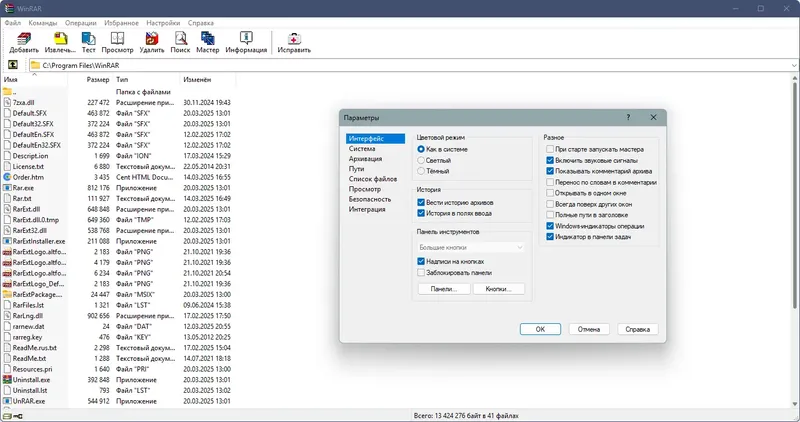Viewport: 800px width, 422px height.
Task: Click the RarExtInstaller.exe file icon
Action: coord(7,241)
